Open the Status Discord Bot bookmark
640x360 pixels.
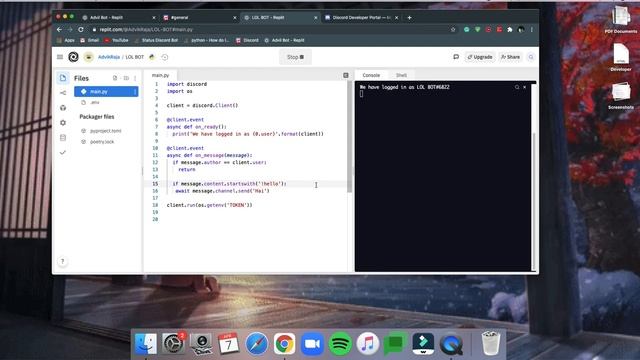click(x=156, y=40)
